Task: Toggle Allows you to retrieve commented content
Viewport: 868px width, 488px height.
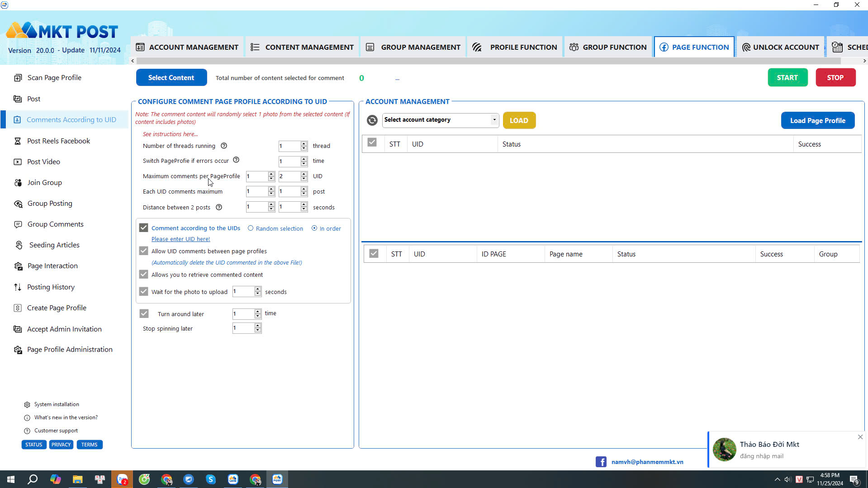Action: point(144,275)
